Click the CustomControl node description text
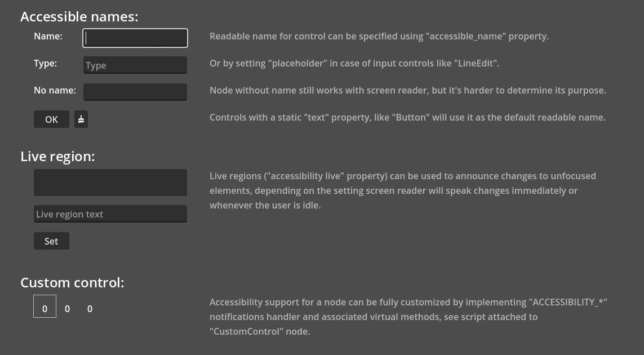 tap(408, 317)
